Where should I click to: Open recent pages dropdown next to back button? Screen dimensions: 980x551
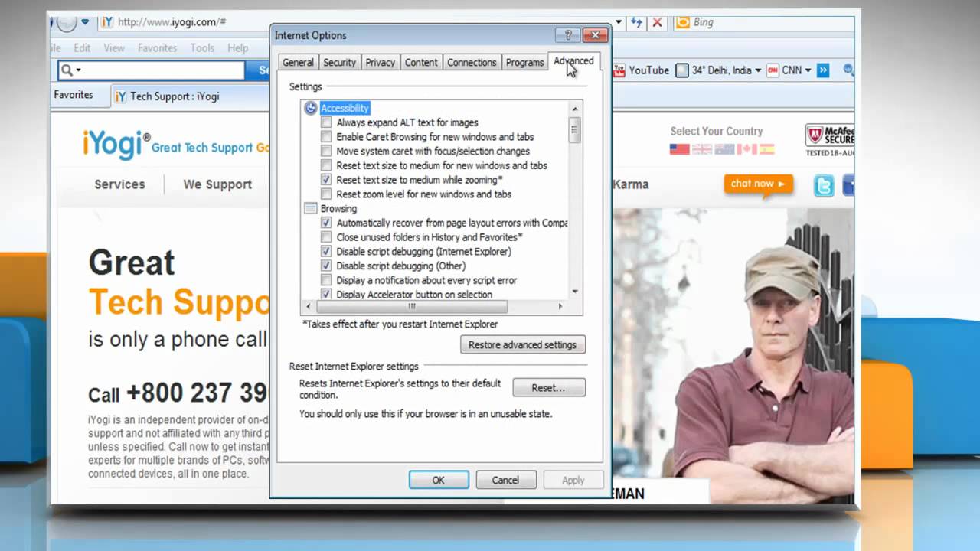click(85, 22)
